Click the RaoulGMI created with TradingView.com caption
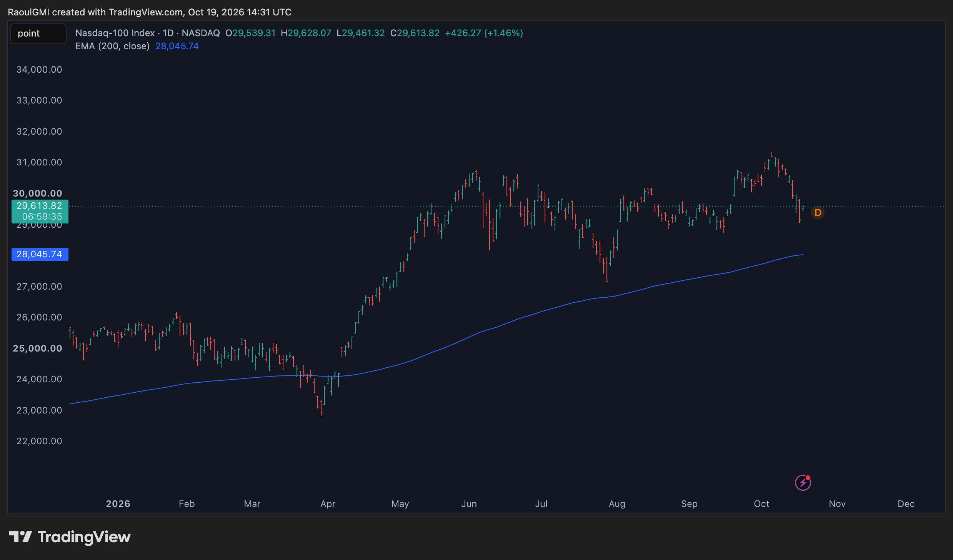This screenshot has height=560, width=953. click(x=150, y=12)
